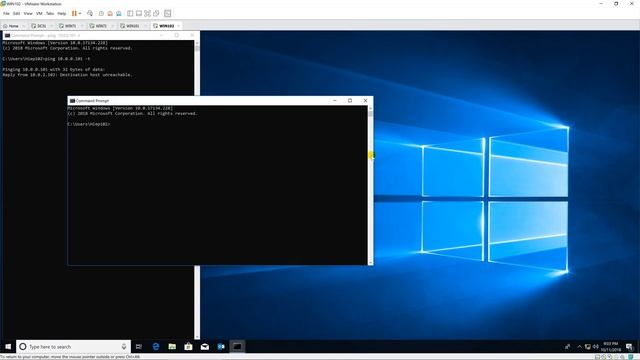This screenshot has height=360, width=640.
Task: Click the network tray icon
Action: click(588, 347)
